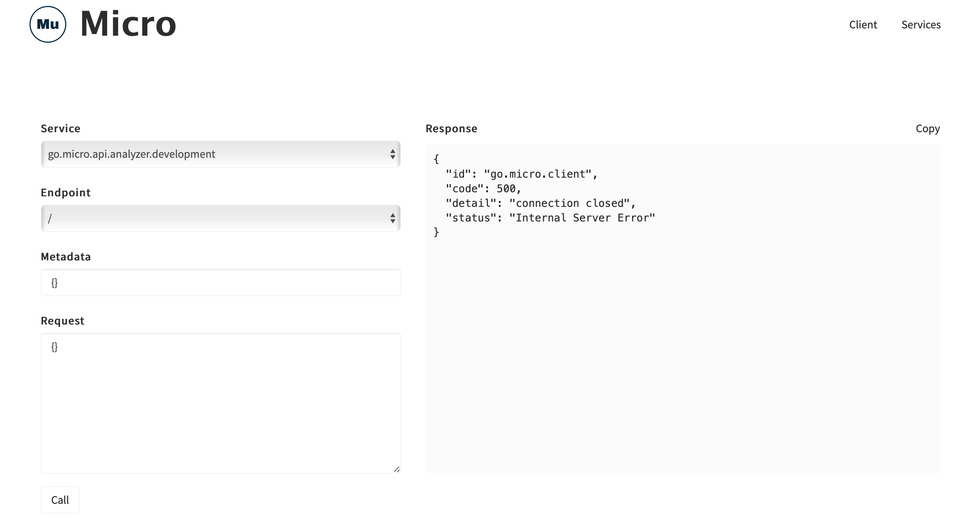Image resolution: width=980 pixels, height=520 pixels.
Task: Click the Endpoint field label
Action: (x=65, y=193)
